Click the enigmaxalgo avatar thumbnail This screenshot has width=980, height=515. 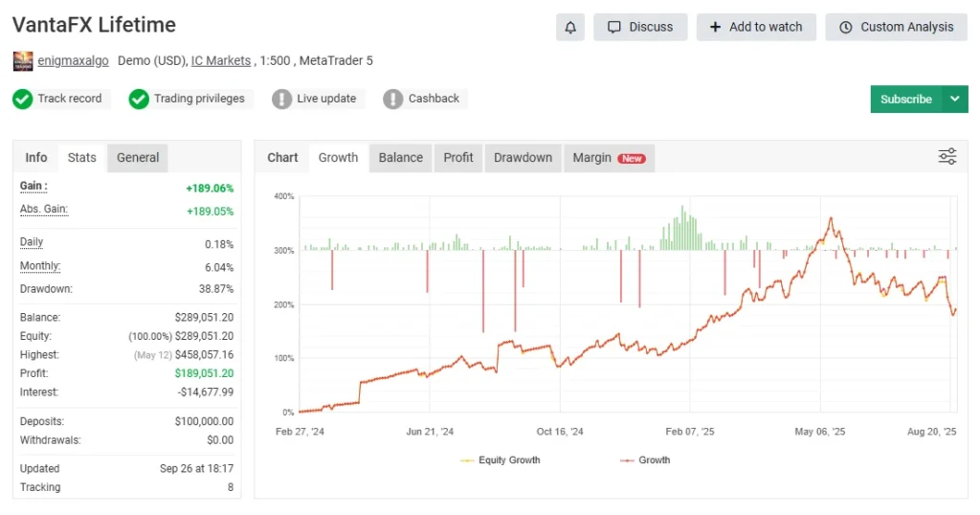pos(23,61)
